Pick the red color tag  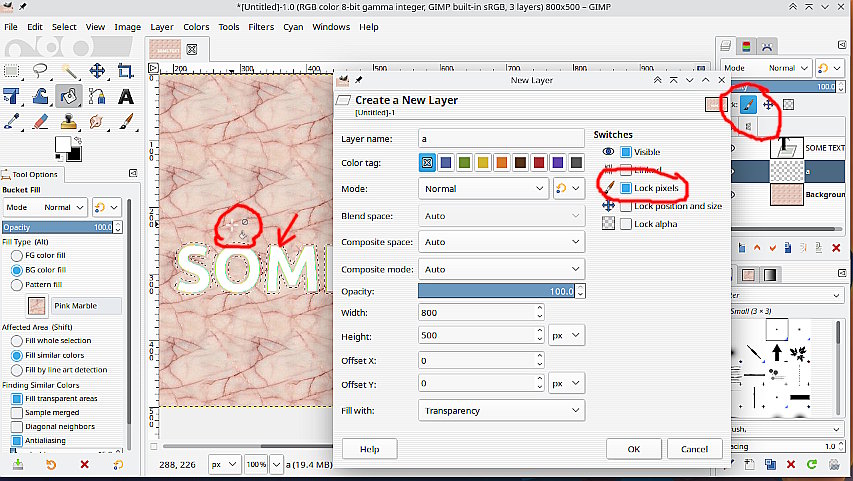[x=539, y=162]
